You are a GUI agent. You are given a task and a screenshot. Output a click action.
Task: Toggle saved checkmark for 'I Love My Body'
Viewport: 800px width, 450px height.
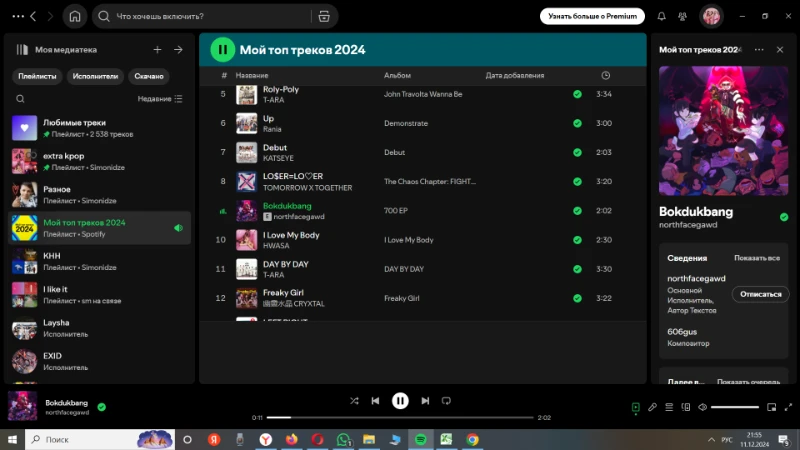[x=577, y=240]
